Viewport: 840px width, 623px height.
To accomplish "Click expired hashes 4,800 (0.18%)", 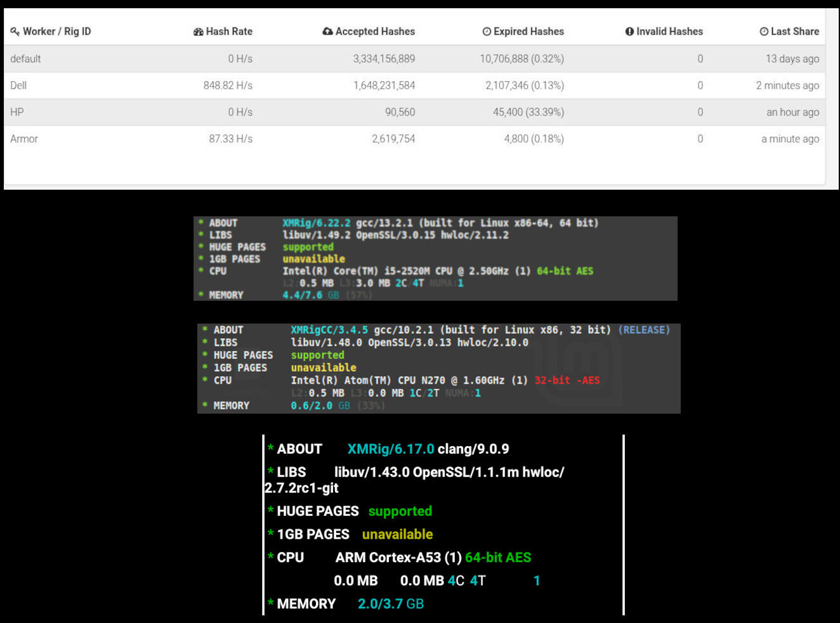I will point(534,139).
